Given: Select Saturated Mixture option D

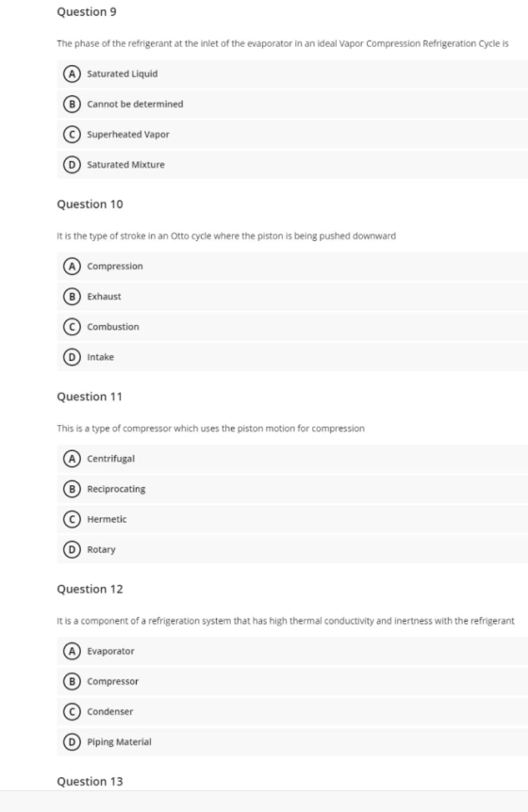Looking at the screenshot, I should point(292,165).
